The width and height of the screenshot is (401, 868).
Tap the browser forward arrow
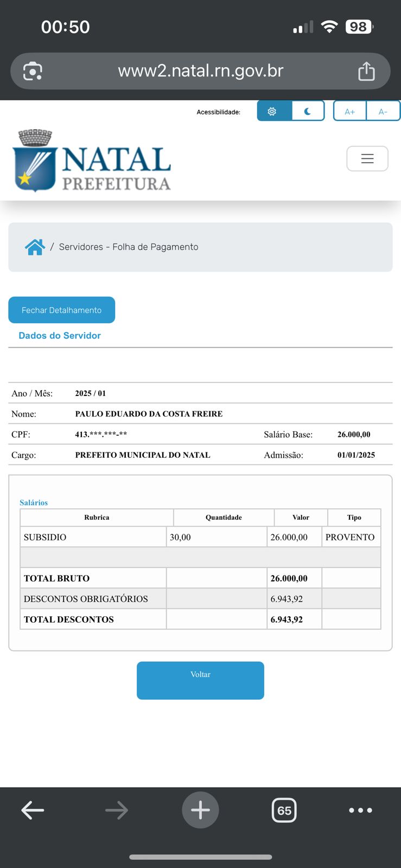(117, 810)
